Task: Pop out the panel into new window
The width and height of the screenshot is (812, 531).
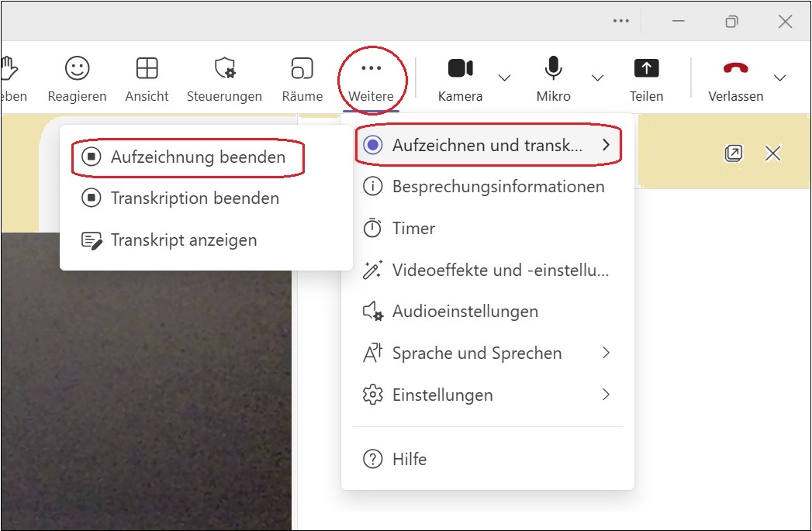Action: [733, 153]
